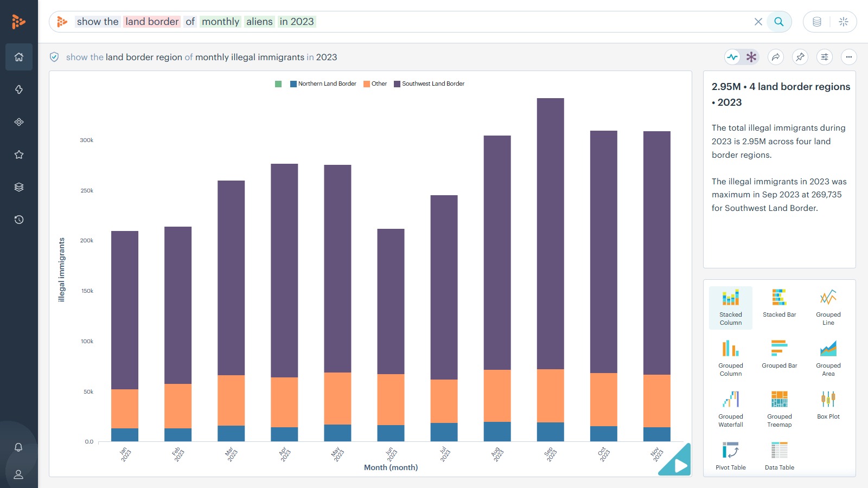Screen dimensions: 868x488
Task: Click the 'land border' token in search
Action: point(152,22)
